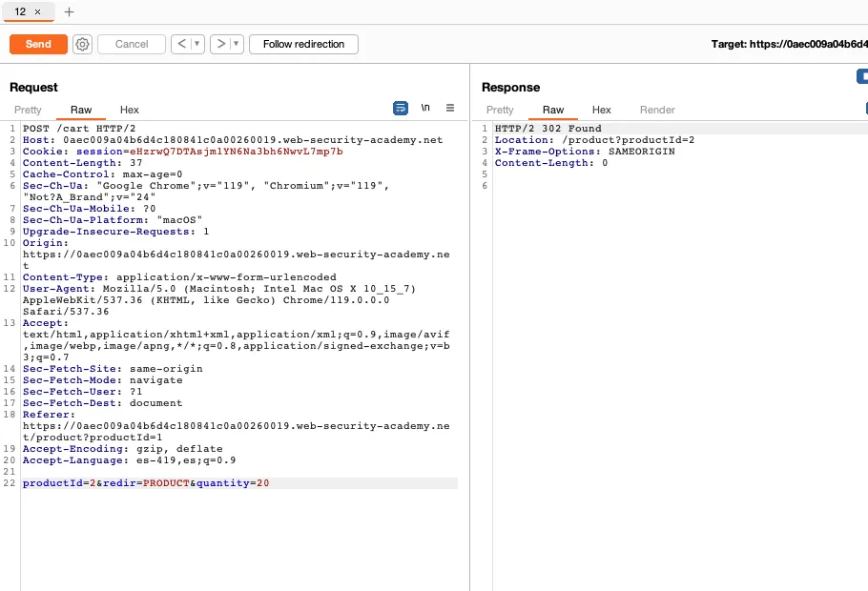The height and width of the screenshot is (591, 868).
Task: Go forward to next request in history
Action: [220, 44]
